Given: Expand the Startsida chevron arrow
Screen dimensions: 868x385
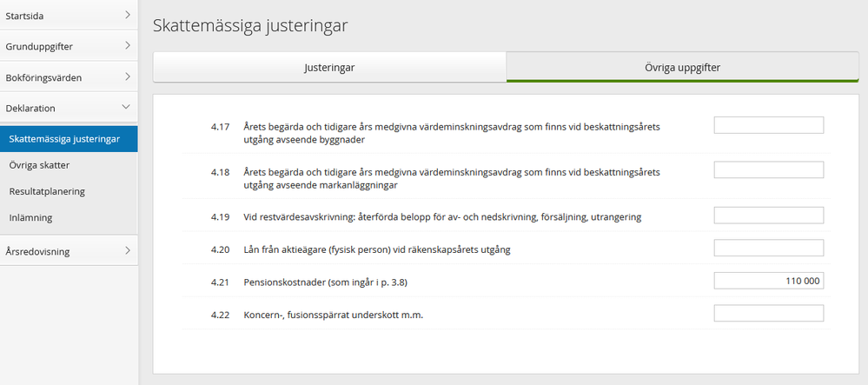Looking at the screenshot, I should (x=127, y=15).
